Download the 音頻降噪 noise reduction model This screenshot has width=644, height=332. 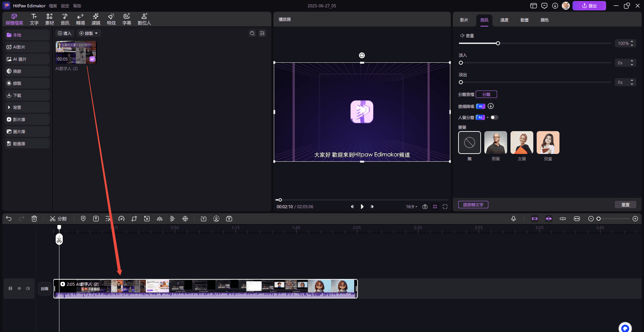click(x=491, y=106)
